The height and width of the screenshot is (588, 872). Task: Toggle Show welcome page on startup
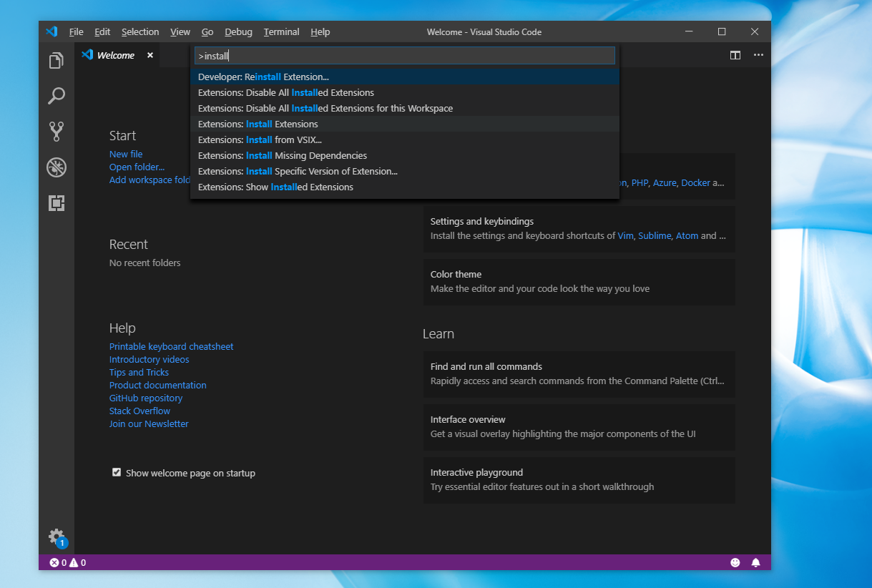117,472
